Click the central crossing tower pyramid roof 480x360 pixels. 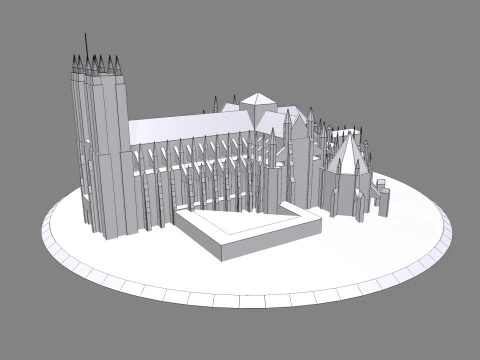coord(258,99)
